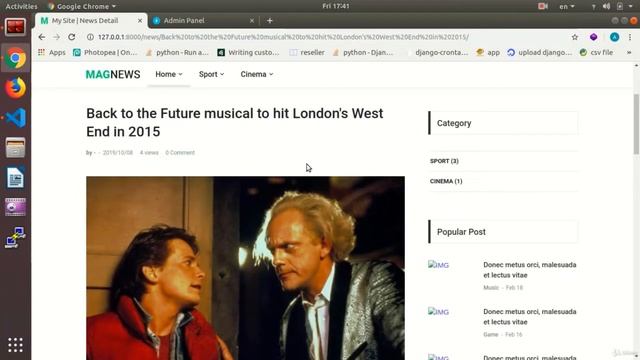Open the csv file bookmark

[596, 52]
